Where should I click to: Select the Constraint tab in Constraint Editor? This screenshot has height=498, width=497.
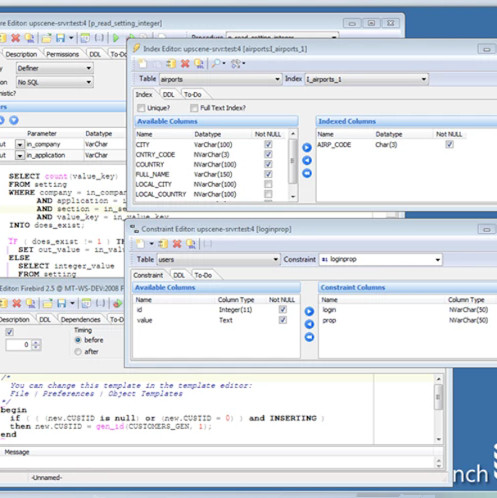(148, 275)
